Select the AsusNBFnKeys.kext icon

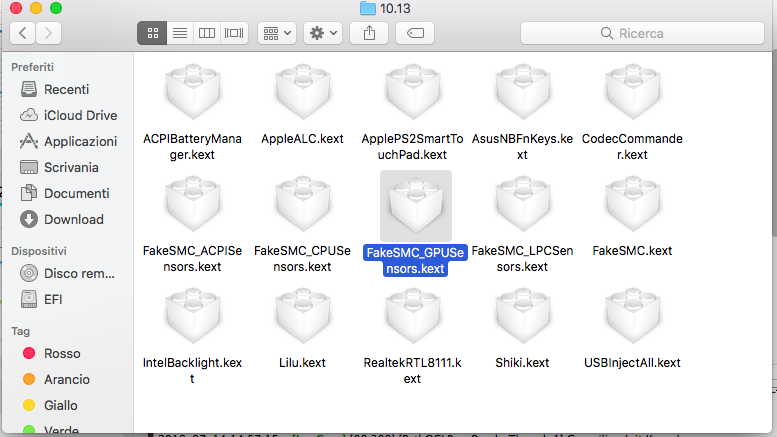[x=523, y=92]
